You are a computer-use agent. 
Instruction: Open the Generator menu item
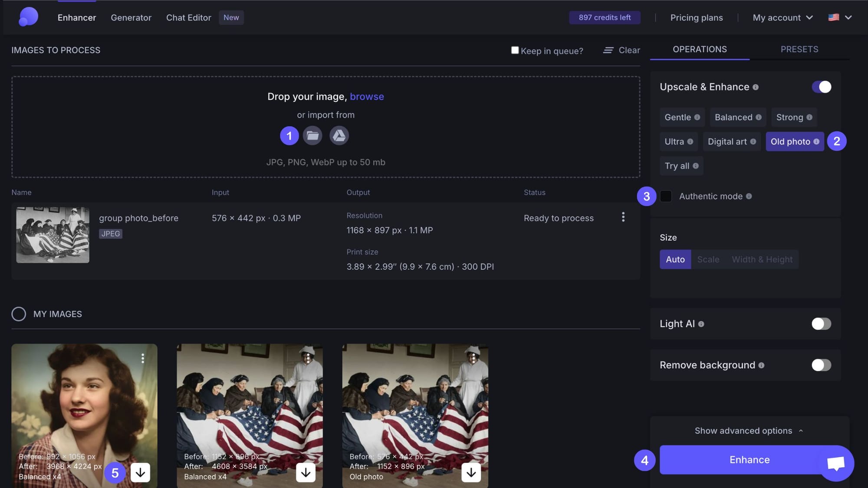tap(131, 18)
